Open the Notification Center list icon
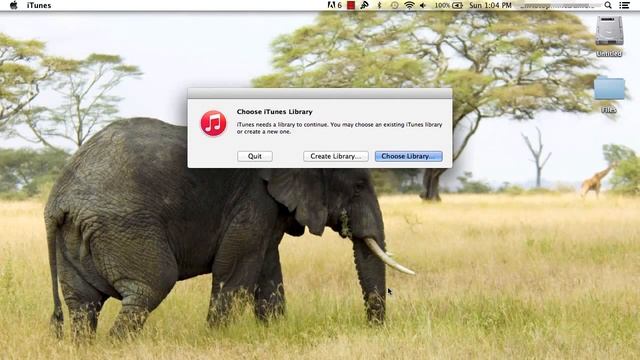This screenshot has height=360, width=640. point(624,5)
